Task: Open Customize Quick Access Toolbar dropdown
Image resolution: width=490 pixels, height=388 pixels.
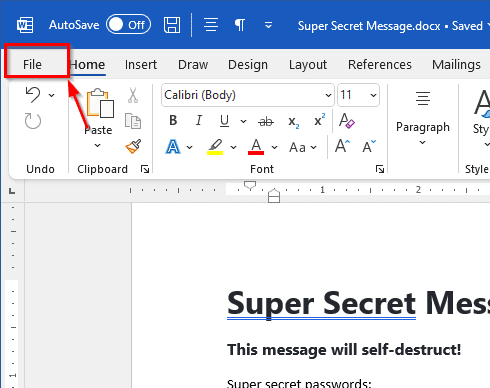Action: pos(268,25)
